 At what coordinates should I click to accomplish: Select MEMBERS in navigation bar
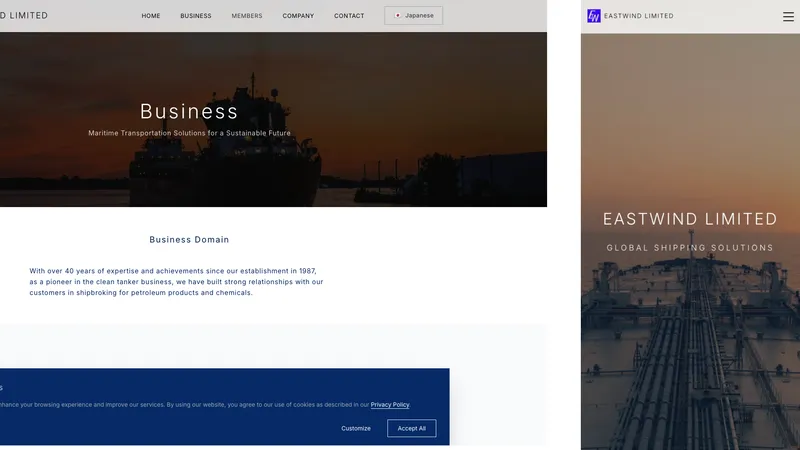point(247,16)
